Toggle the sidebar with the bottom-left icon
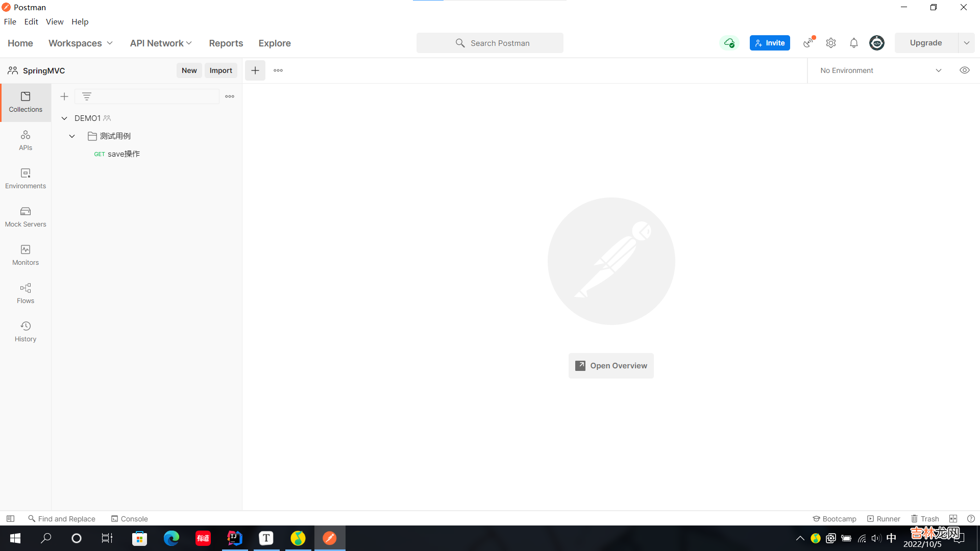This screenshot has height=551, width=980. (x=10, y=518)
